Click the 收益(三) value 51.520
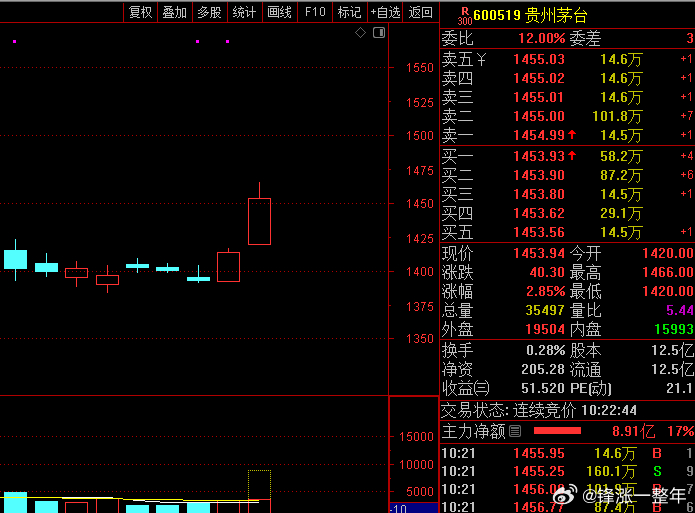 pos(543,388)
